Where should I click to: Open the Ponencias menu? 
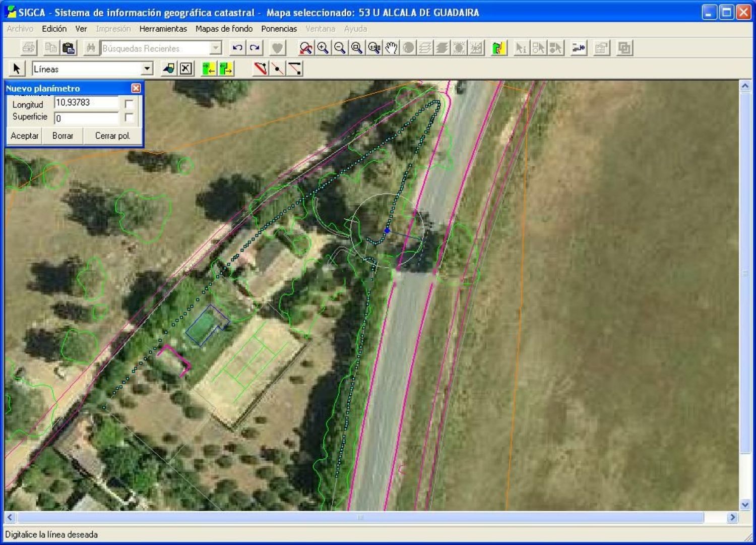279,29
